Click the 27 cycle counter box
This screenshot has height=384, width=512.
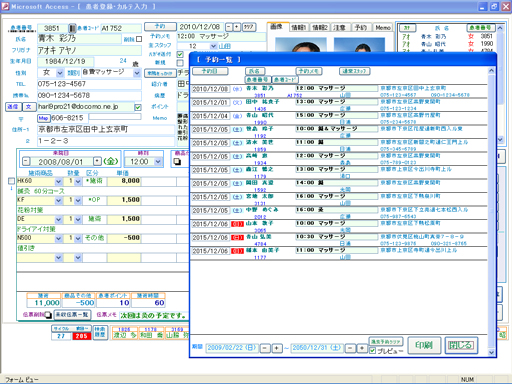[61, 336]
